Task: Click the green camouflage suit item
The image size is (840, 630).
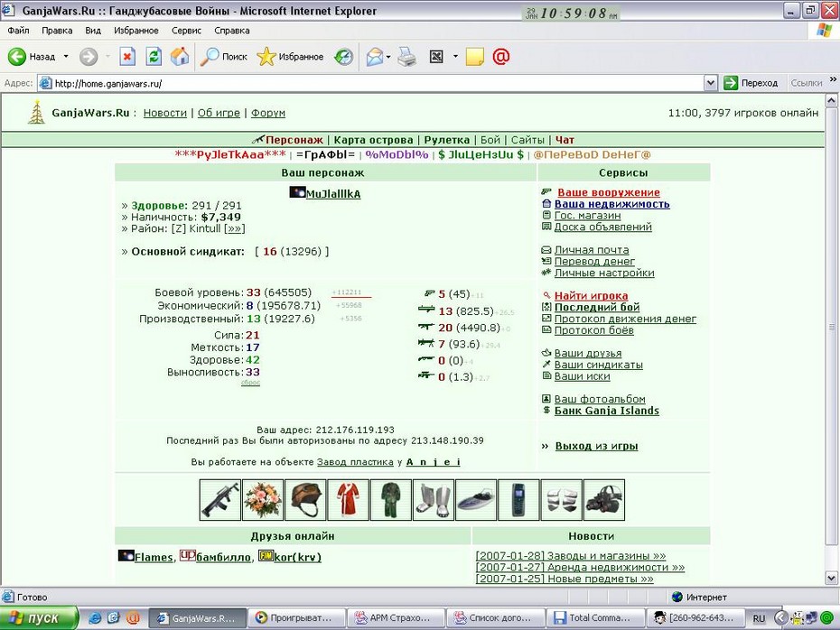Action: pos(390,500)
